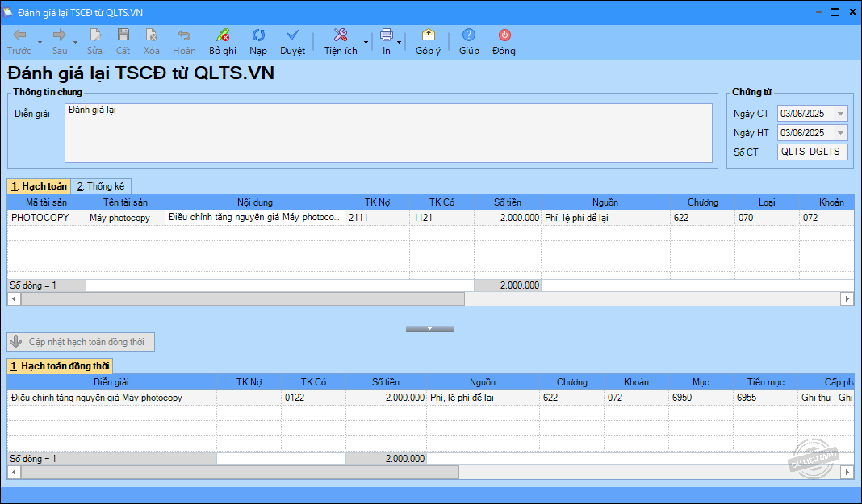Click the Mã tài sản column header

pyautogui.click(x=47, y=202)
